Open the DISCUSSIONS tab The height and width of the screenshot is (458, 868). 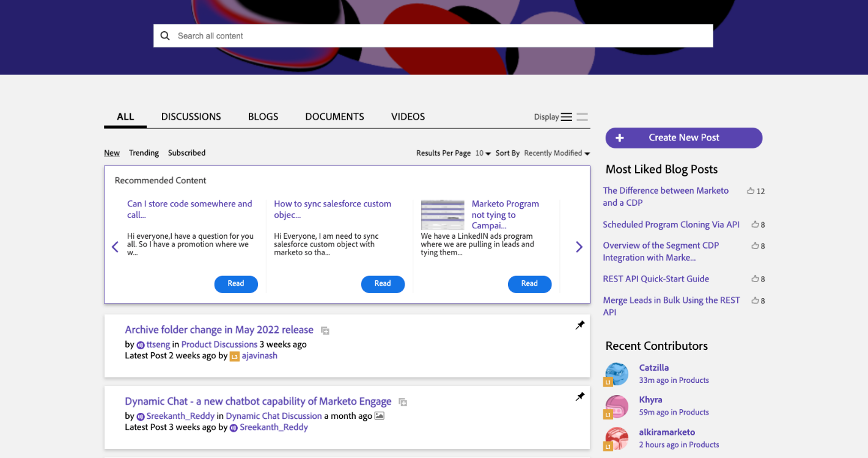tap(191, 117)
